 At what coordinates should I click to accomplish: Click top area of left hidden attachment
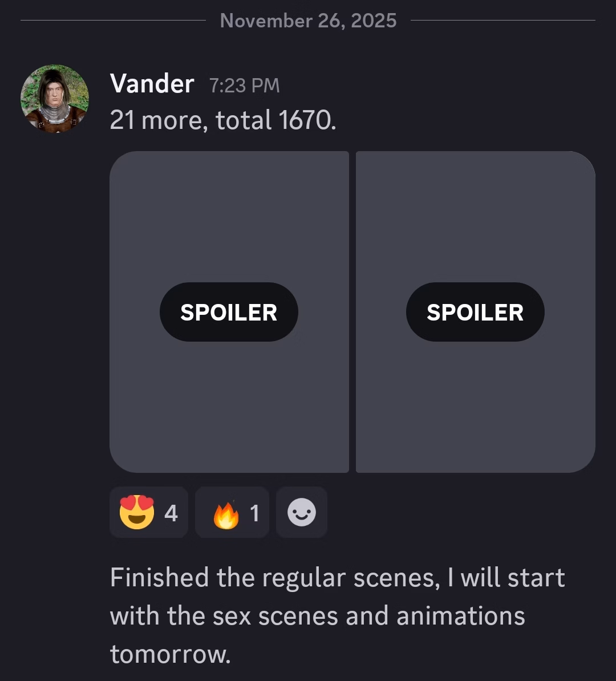[x=229, y=194]
